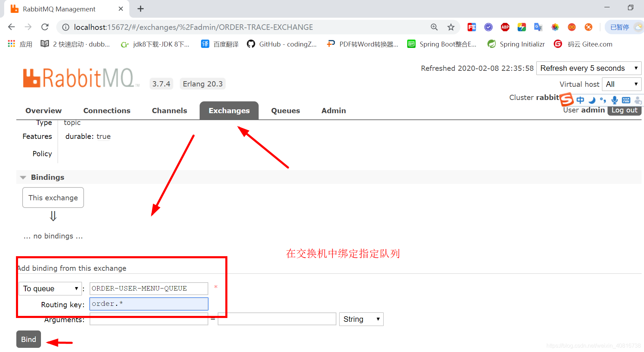Switch to the Admin tab
Screen dimensions: 644x352
pyautogui.click(x=334, y=110)
